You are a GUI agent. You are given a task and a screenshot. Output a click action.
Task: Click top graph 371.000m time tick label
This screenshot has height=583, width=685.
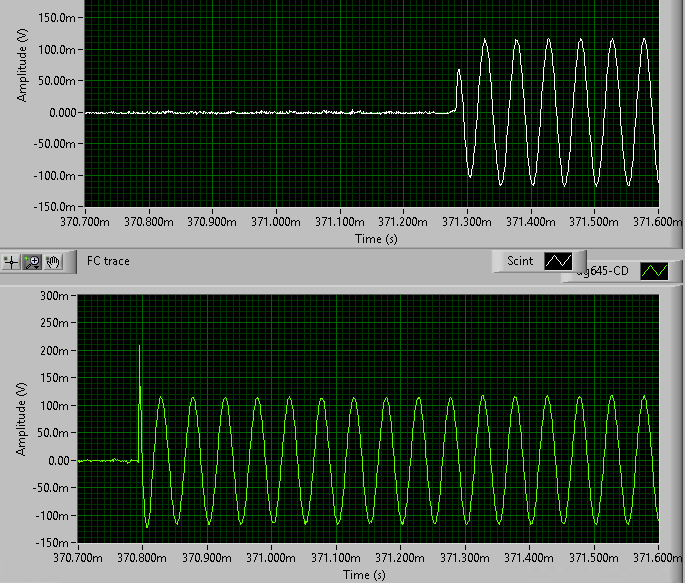tap(276, 222)
